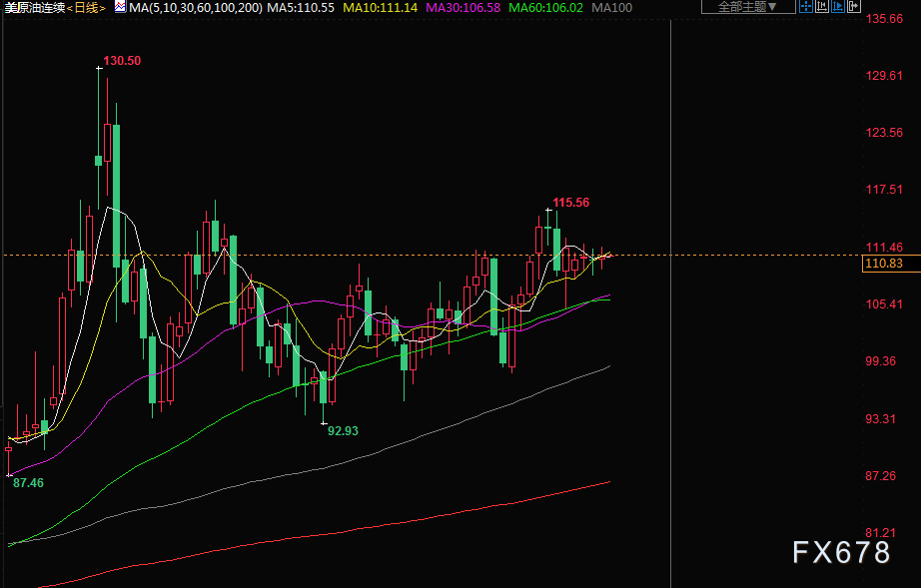Click the 87.46 starting low label

click(27, 482)
